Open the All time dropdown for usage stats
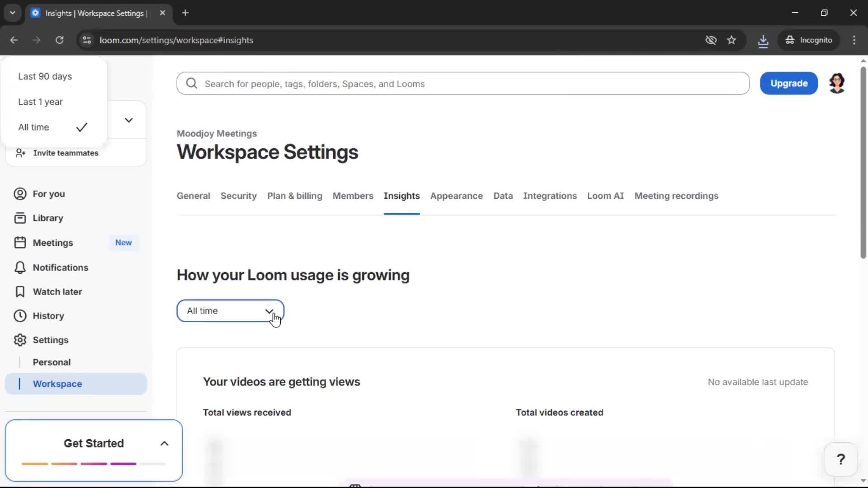 click(230, 310)
